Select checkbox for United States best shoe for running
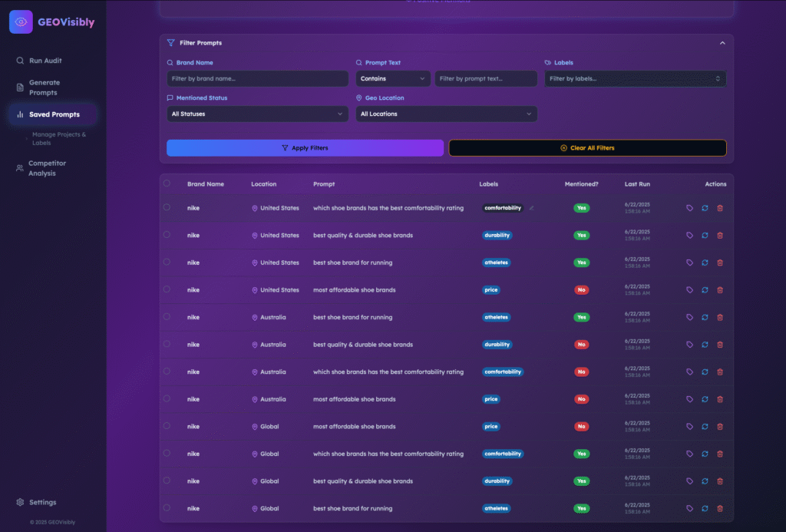The height and width of the screenshot is (532, 786). (x=167, y=262)
